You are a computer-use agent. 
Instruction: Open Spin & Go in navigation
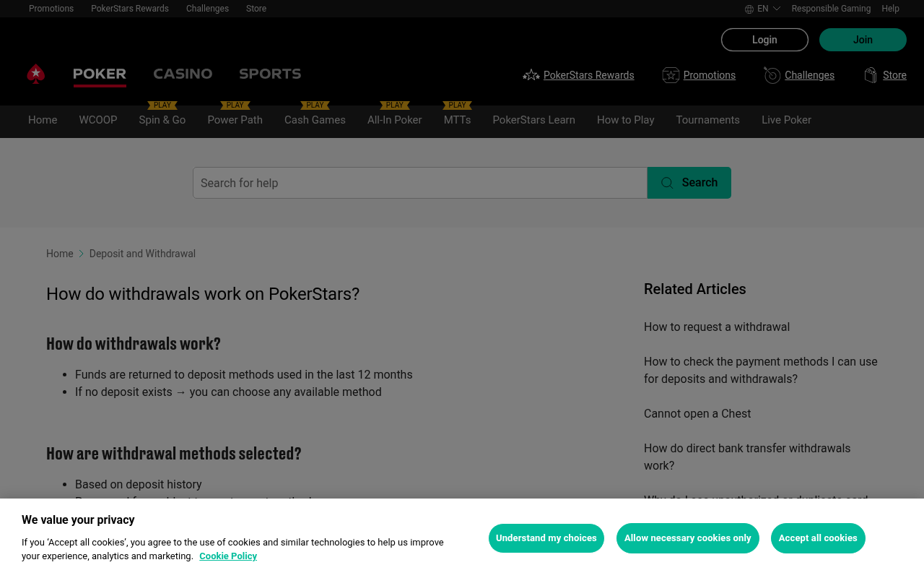[162, 120]
